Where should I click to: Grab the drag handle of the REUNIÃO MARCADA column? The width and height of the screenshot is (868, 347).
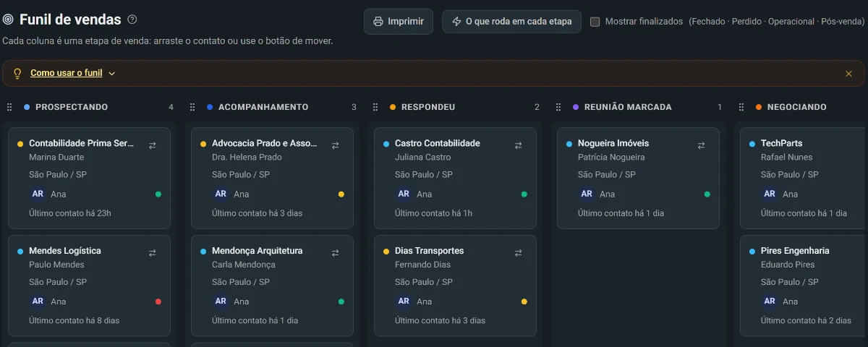point(558,107)
